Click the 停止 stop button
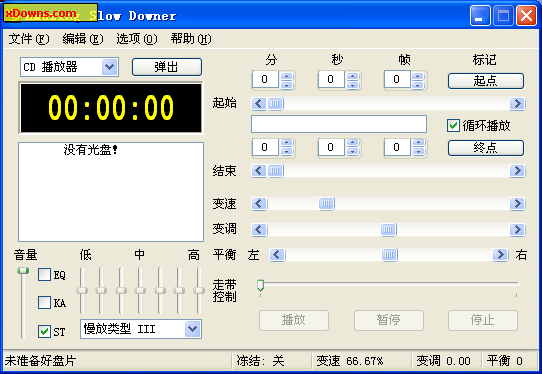The width and height of the screenshot is (542, 374). pos(483,320)
